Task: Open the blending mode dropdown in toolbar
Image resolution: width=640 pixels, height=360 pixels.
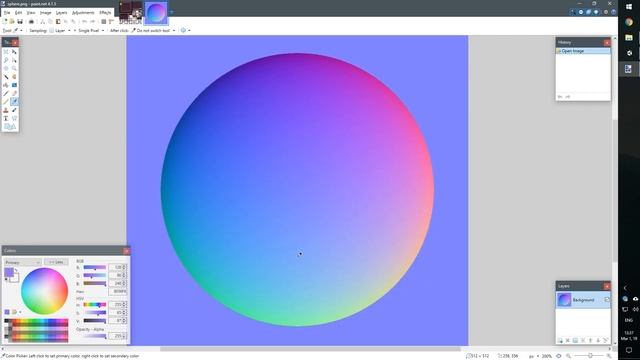Action: 185,31
